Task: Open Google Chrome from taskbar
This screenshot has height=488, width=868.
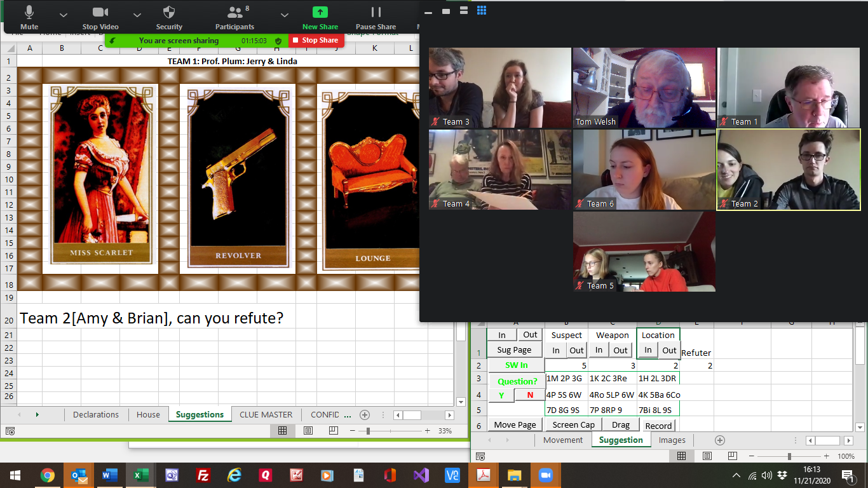Action: click(48, 475)
